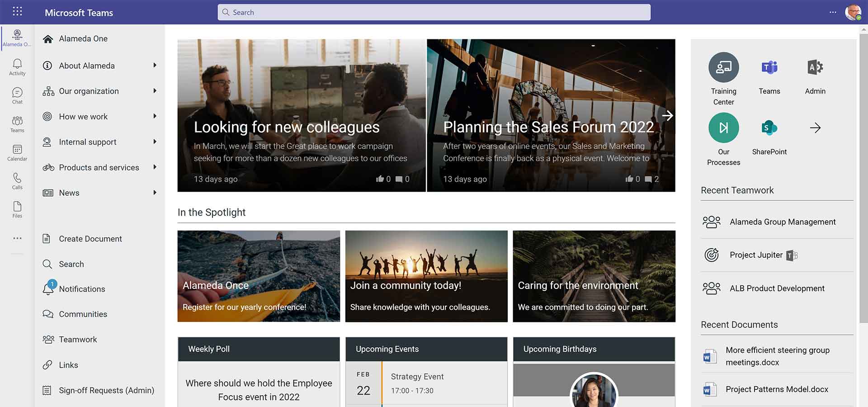Expand the Products and services submenu arrow

(x=155, y=167)
